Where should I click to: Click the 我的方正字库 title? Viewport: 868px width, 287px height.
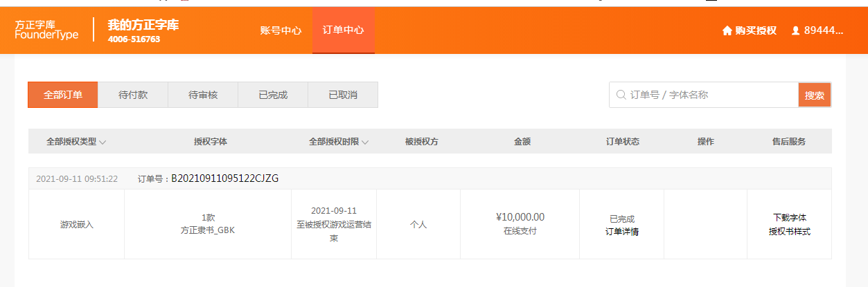143,25
